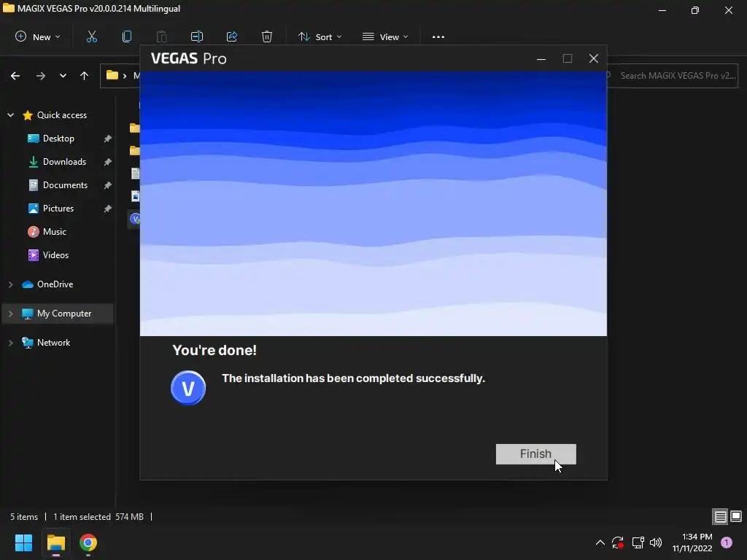
Task: Open the New dropdown in Explorer
Action: click(38, 36)
